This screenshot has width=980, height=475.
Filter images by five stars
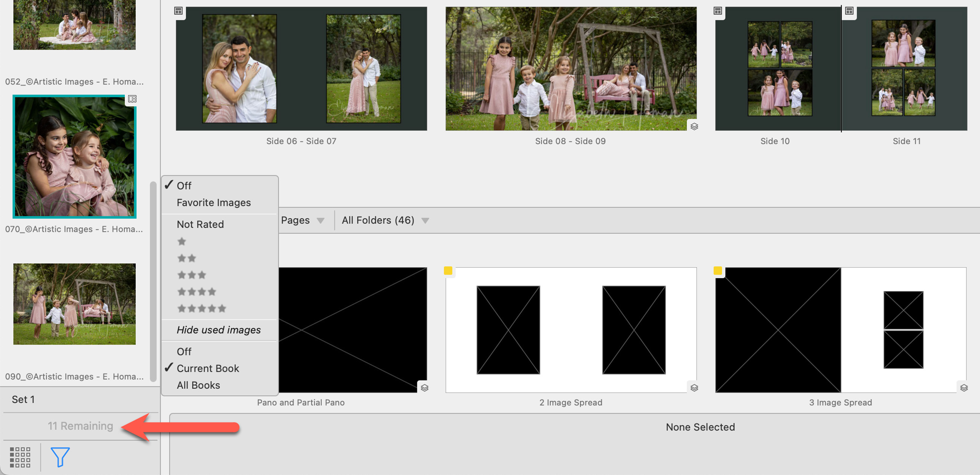(202, 308)
